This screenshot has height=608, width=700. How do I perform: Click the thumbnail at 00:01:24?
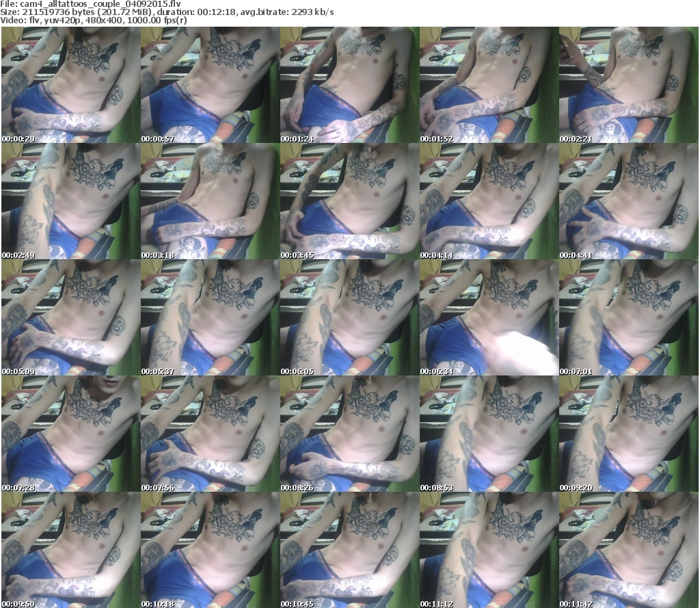pyautogui.click(x=350, y=85)
